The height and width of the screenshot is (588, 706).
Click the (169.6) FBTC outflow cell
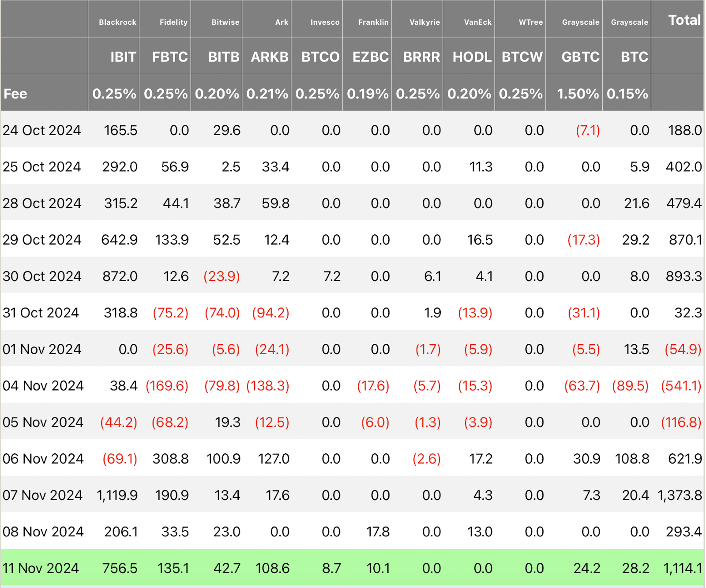point(167,386)
